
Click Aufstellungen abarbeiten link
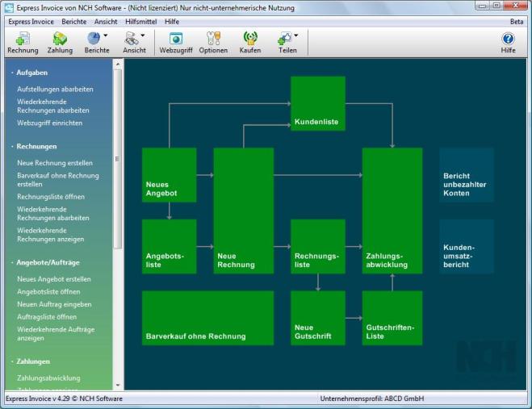point(55,90)
